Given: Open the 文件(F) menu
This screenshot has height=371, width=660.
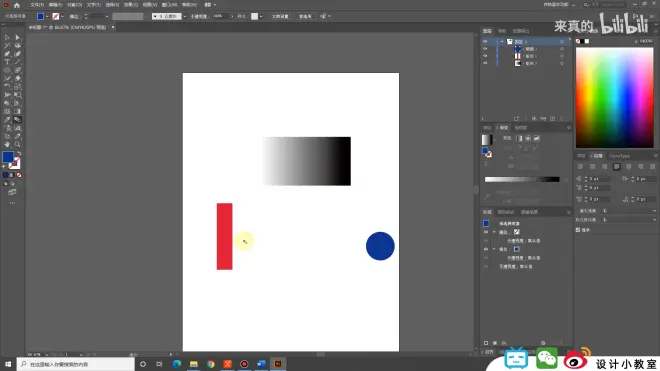Looking at the screenshot, I should click(37, 5).
